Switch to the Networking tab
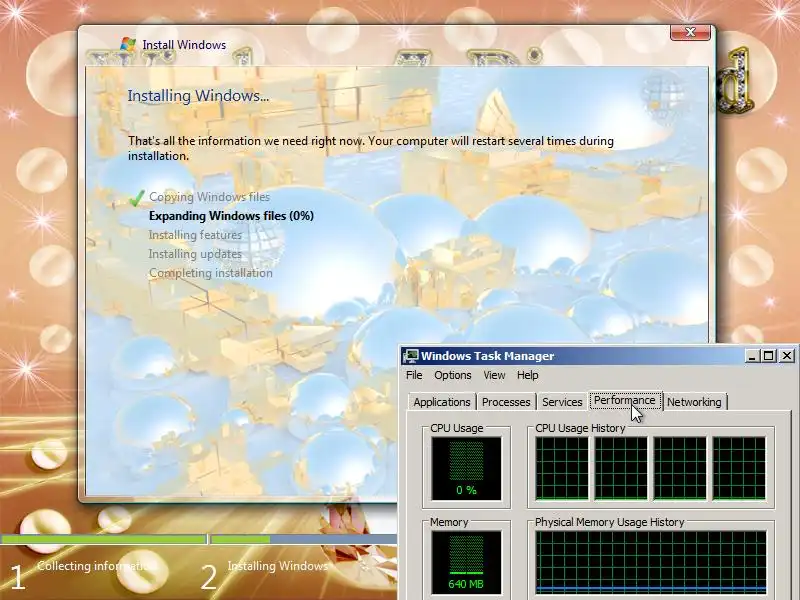 [694, 402]
